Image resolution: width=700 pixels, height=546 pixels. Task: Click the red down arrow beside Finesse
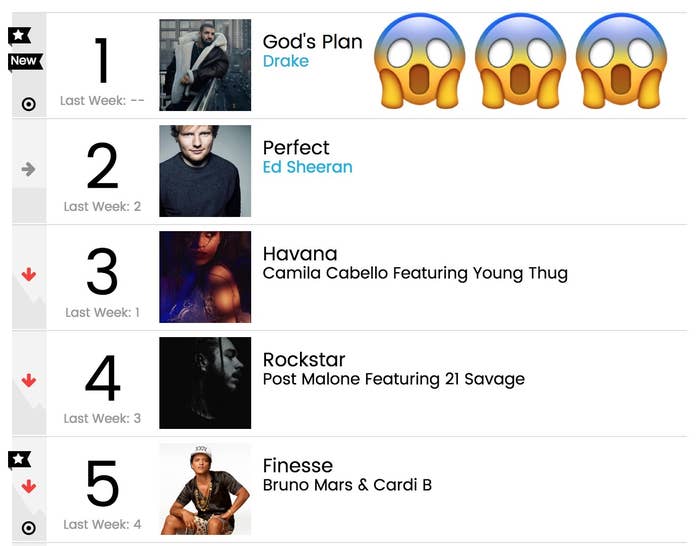[29, 486]
